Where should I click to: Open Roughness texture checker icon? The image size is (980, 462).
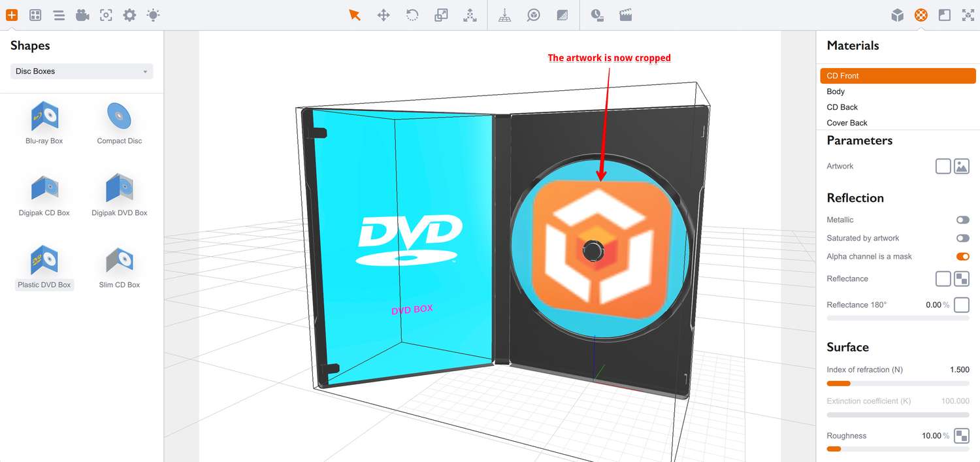(962, 436)
